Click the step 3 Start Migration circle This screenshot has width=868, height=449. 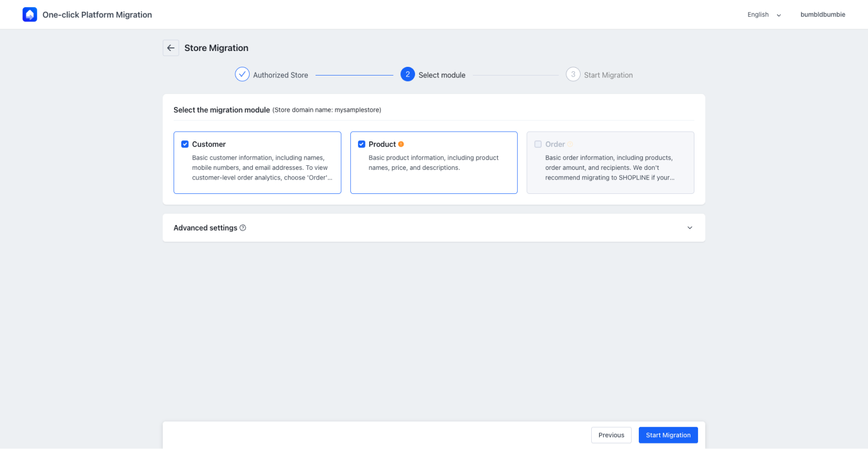click(573, 74)
